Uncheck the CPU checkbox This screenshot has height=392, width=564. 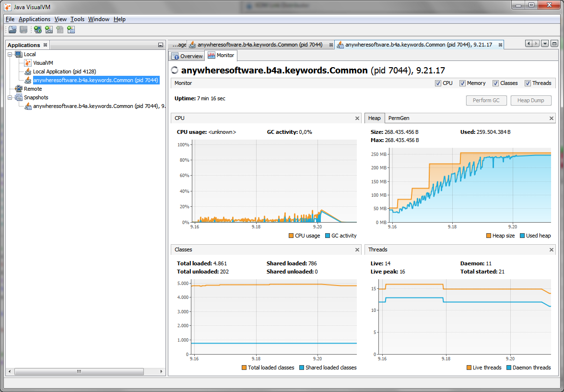click(x=438, y=83)
